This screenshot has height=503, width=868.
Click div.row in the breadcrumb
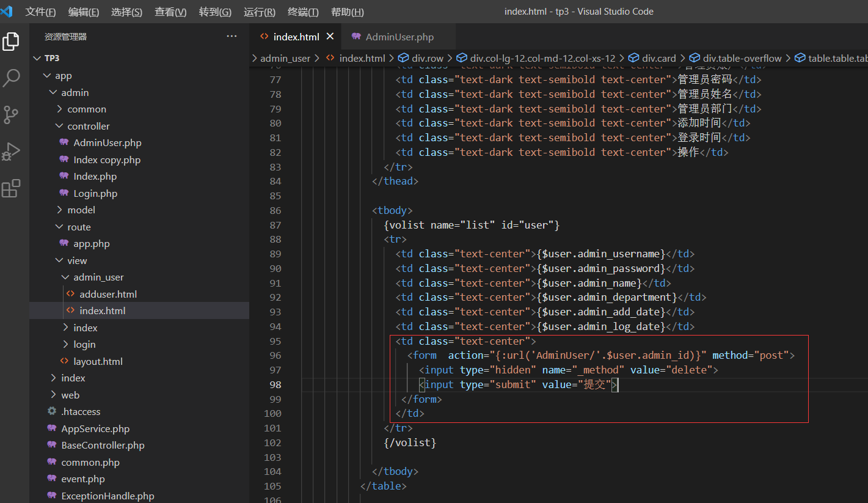[x=427, y=58]
